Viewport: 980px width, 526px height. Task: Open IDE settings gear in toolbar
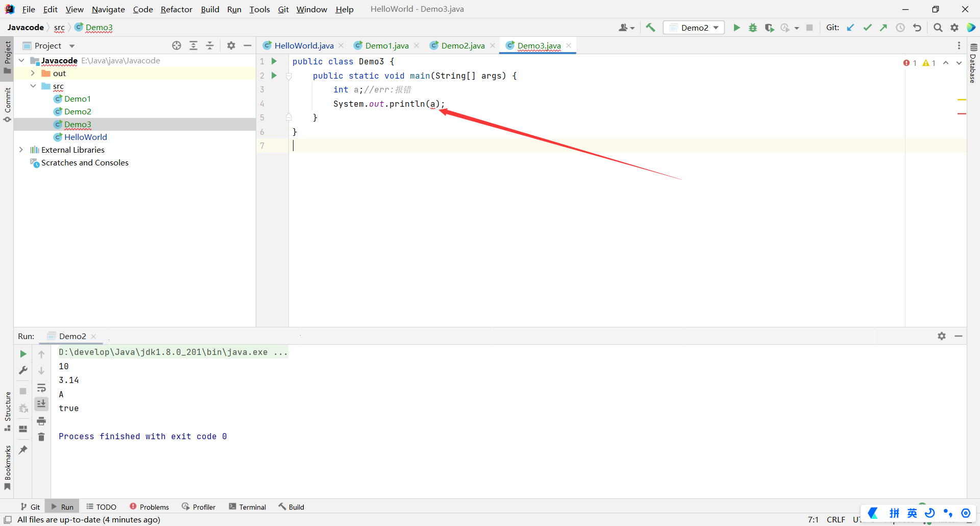coord(954,28)
